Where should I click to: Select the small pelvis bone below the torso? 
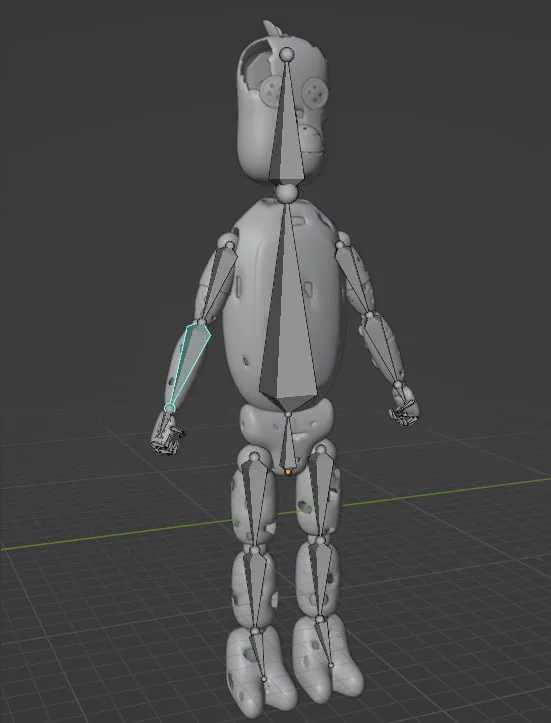click(288, 444)
